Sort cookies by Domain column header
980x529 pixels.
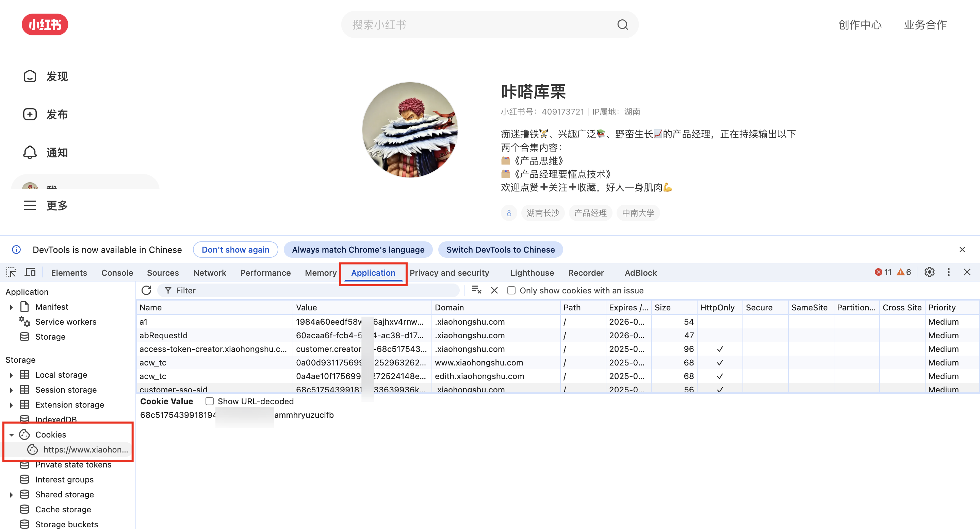[x=496, y=307]
